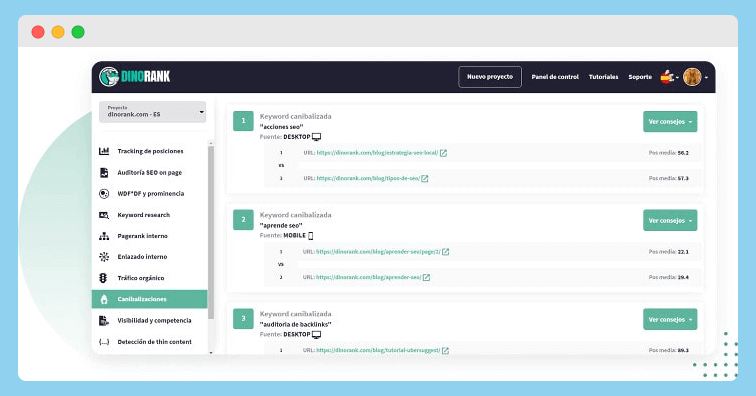This screenshot has height=396, width=756.
Task: Click the green macOS maximize dot
Action: pyautogui.click(x=78, y=32)
